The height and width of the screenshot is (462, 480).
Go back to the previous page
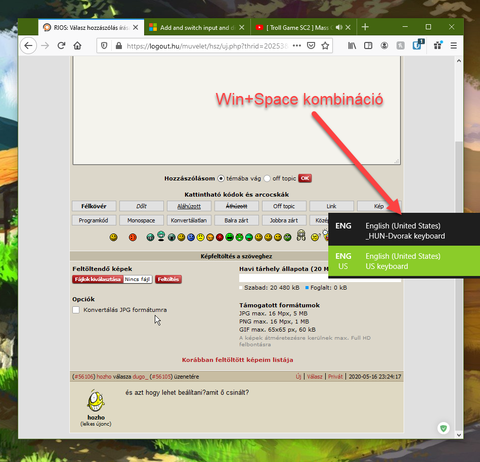[x=28, y=46]
